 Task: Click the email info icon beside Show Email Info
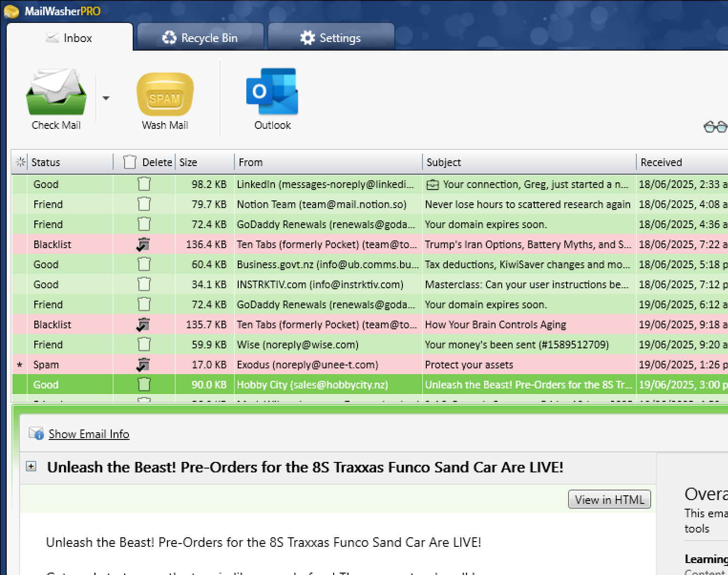click(36, 433)
